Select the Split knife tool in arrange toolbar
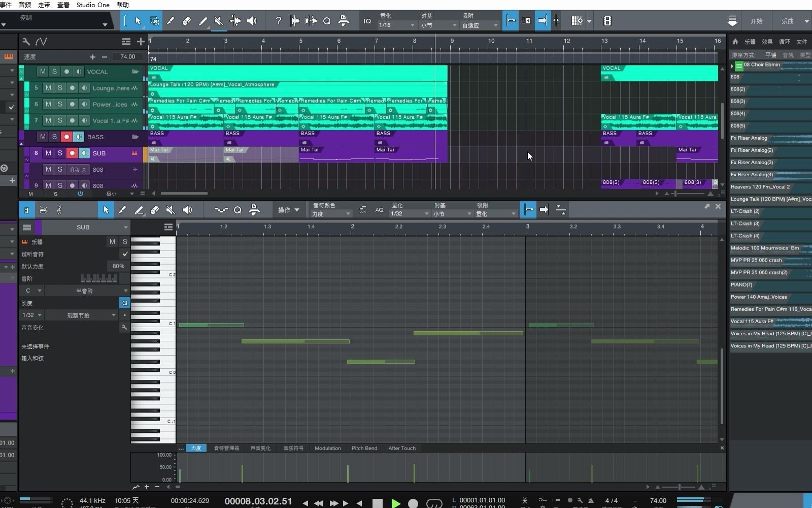This screenshot has height=508, width=812. (x=171, y=21)
